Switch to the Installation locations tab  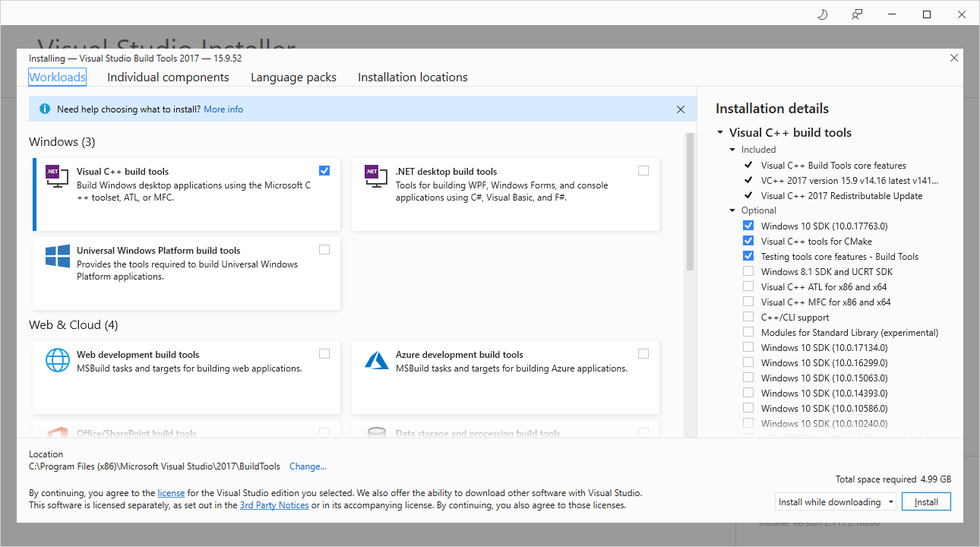click(413, 77)
